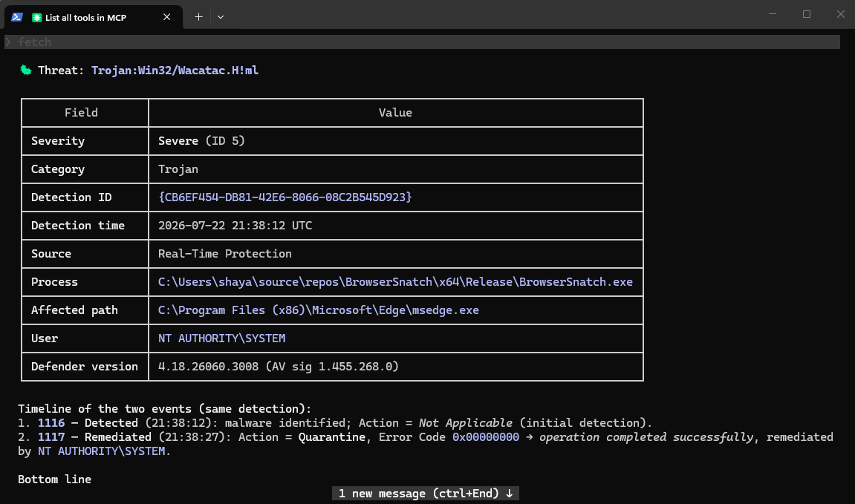Click the 'Severity' field label
The height and width of the screenshot is (504, 855).
tap(58, 140)
